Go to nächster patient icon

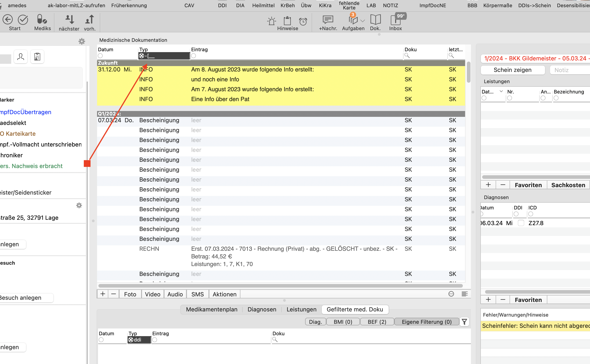pos(70,20)
